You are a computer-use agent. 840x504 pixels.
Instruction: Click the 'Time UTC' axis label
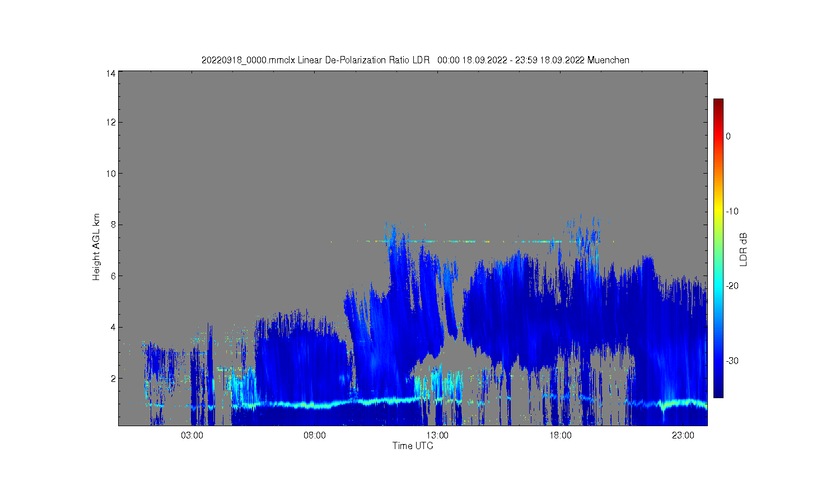pyautogui.click(x=413, y=446)
